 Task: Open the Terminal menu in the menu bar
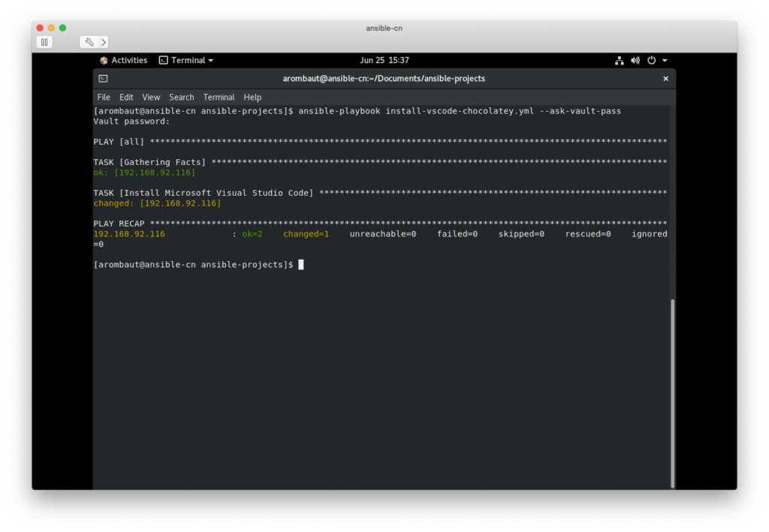coord(219,97)
